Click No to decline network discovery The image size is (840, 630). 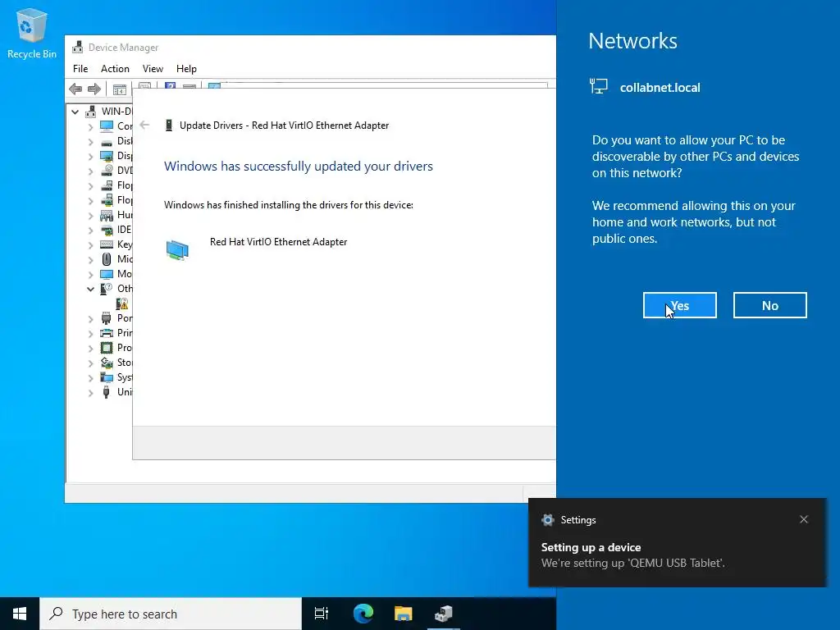[x=769, y=305]
